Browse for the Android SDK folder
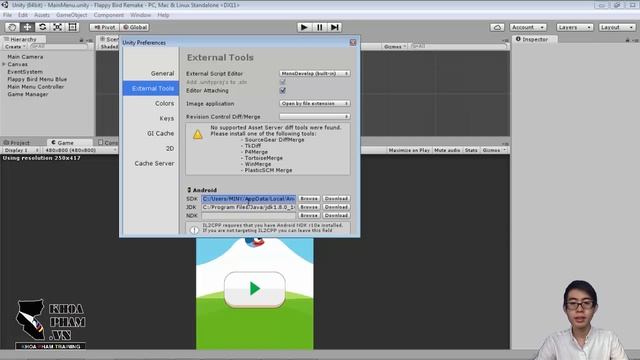 click(x=309, y=199)
